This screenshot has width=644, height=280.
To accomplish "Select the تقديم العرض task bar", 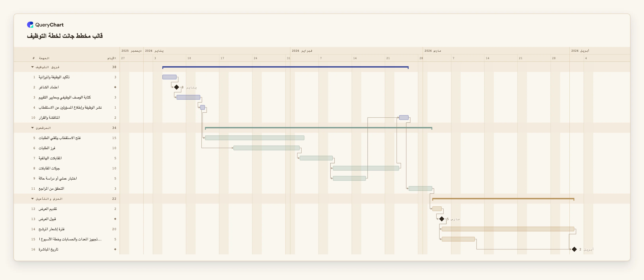I will coord(437,209).
